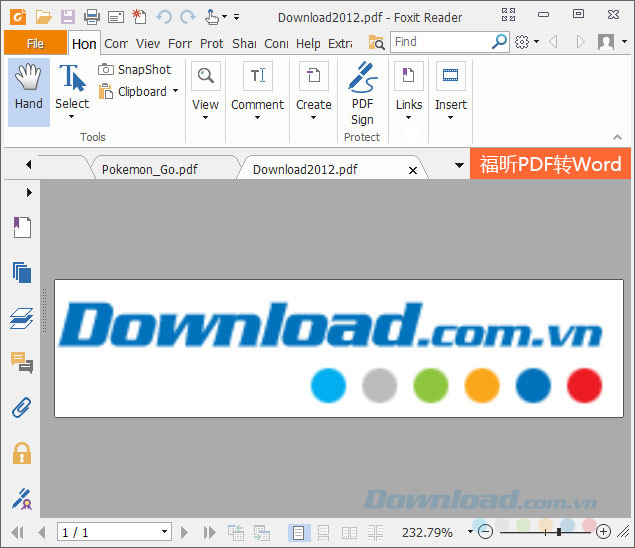
Task: Close the Download2012.pdf document tab
Action: (413, 171)
